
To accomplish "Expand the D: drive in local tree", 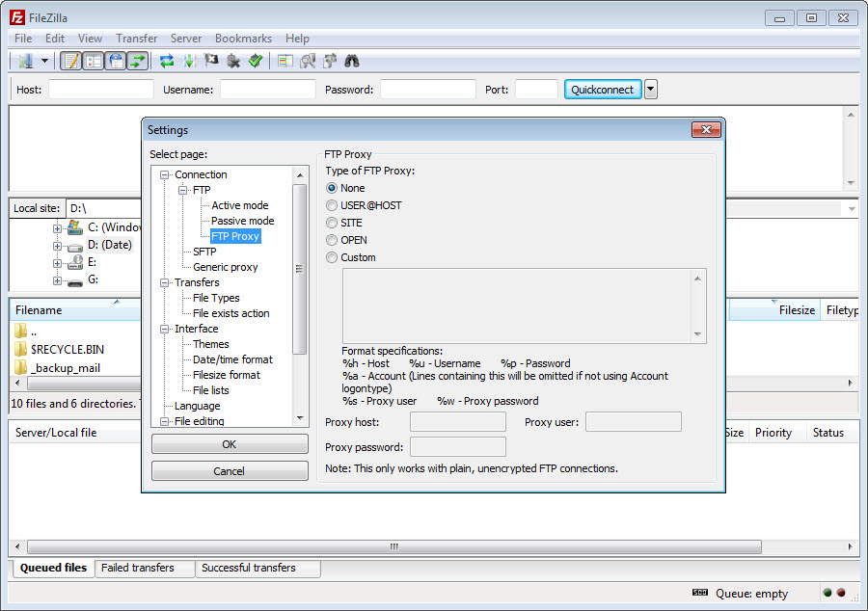I will [57, 246].
